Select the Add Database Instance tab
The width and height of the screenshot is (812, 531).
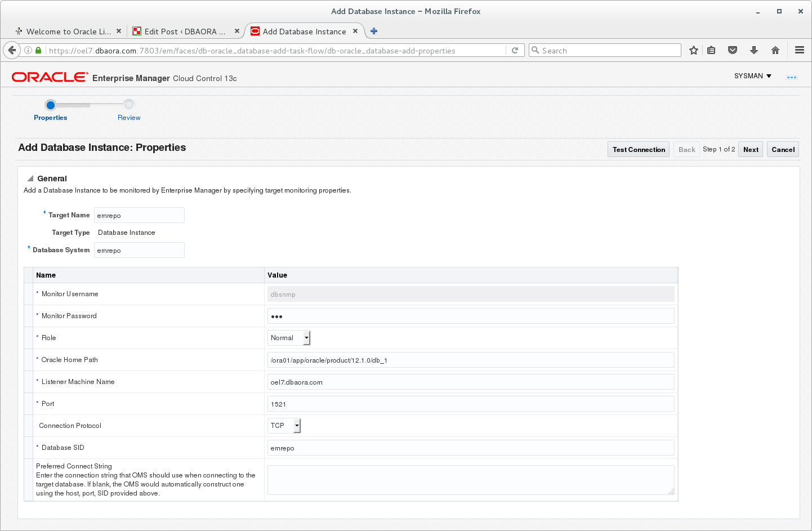coord(305,32)
